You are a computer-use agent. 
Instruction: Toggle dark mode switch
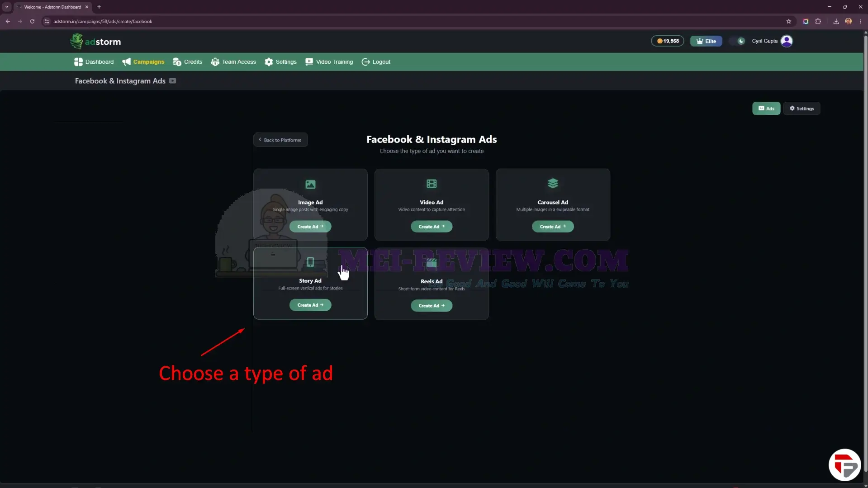tap(737, 41)
